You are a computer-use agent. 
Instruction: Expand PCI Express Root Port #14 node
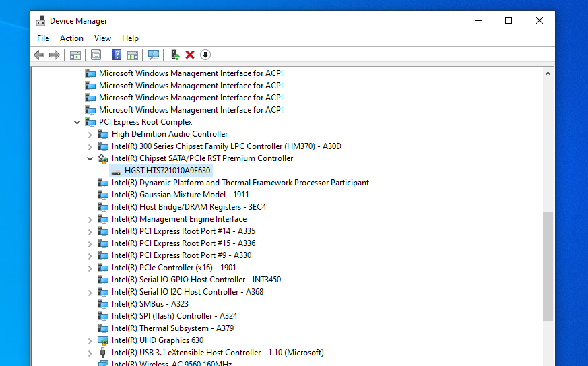(x=90, y=232)
